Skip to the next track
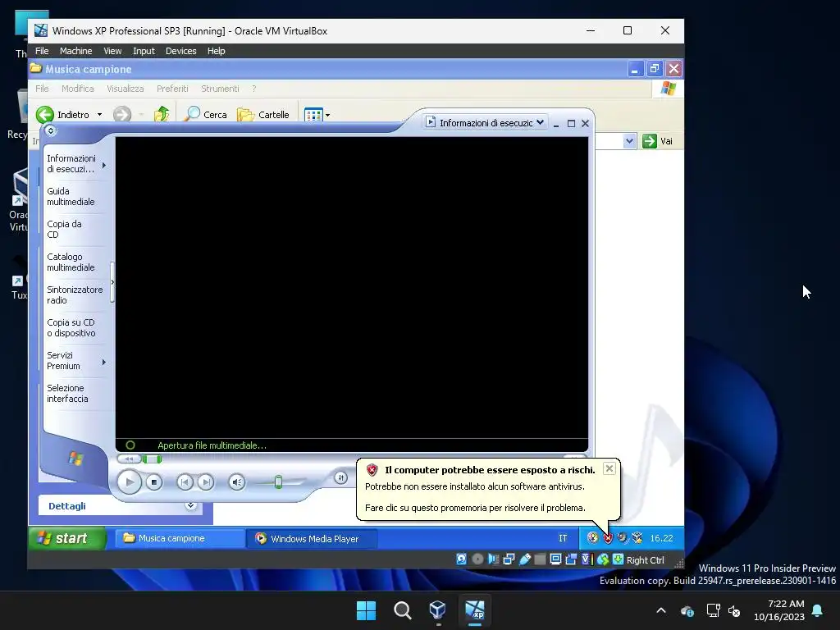Viewport: 840px width, 630px height. pos(206,482)
